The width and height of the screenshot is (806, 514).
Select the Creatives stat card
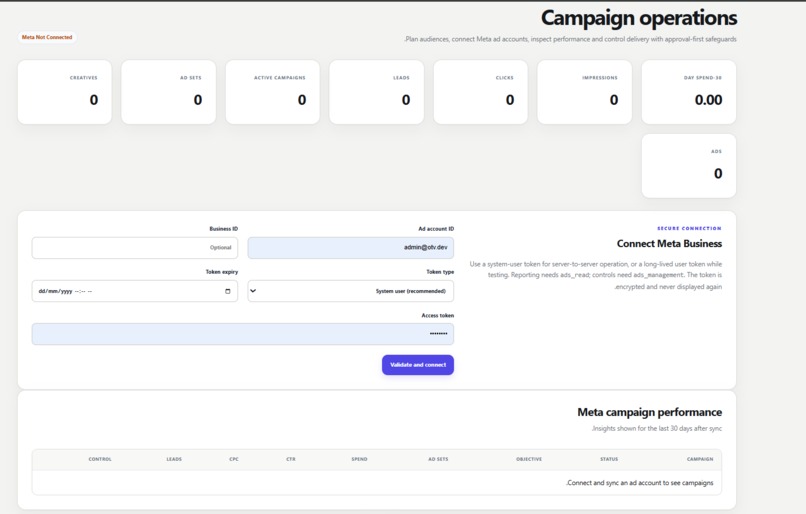[x=65, y=92]
